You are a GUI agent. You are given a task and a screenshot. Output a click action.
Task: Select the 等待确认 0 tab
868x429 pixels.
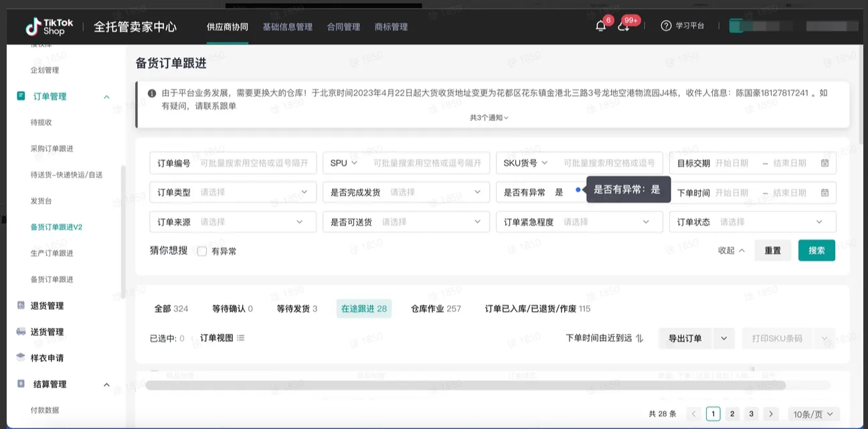(232, 309)
